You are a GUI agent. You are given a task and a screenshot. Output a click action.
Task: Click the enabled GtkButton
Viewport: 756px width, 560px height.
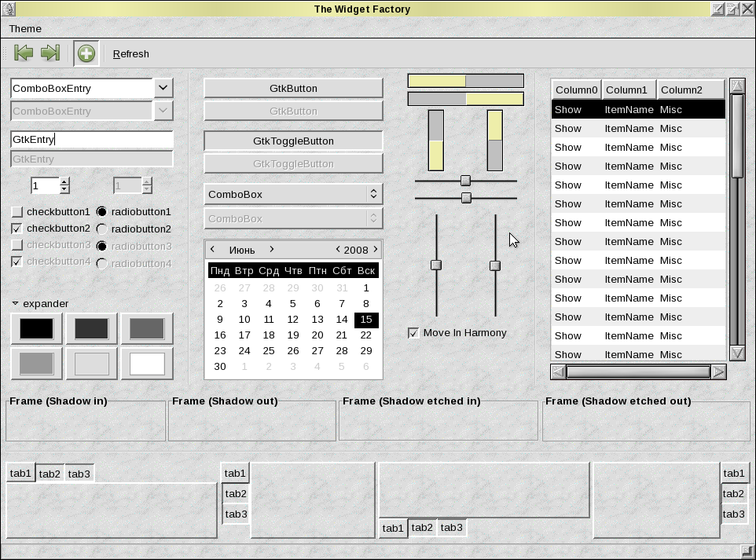coord(293,88)
